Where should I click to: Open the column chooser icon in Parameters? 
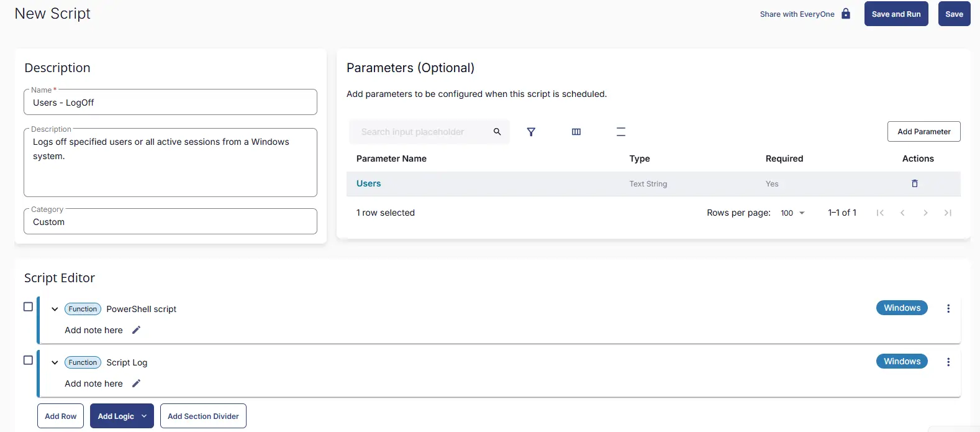[576, 132]
